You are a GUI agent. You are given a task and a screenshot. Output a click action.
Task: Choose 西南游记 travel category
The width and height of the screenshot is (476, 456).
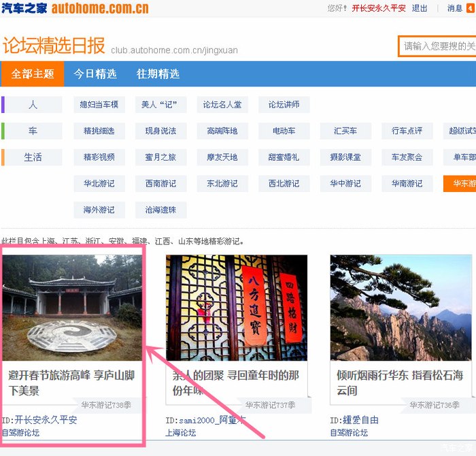pyautogui.click(x=160, y=184)
